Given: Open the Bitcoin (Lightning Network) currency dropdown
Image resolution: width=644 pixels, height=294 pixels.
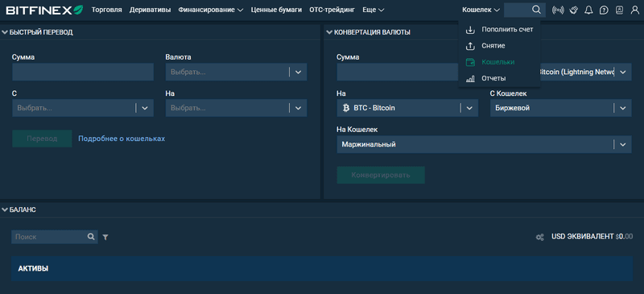Looking at the screenshot, I should 586,72.
